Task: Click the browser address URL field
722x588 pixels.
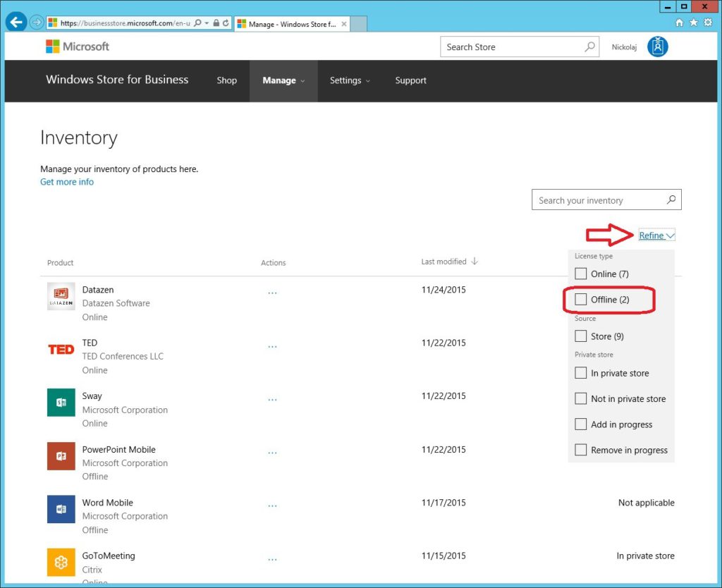Action: [125, 23]
